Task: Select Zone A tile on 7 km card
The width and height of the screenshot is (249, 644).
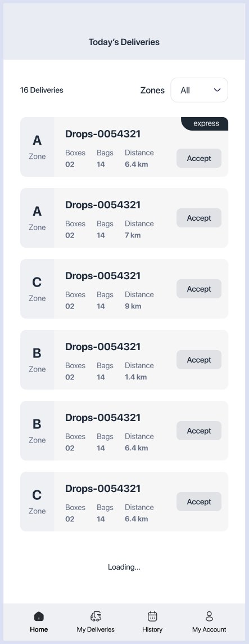Action: [37, 218]
